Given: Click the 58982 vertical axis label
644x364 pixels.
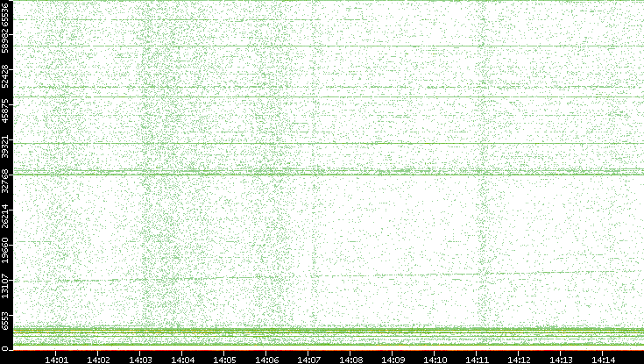Looking at the screenshot, I should pyautogui.click(x=4, y=40).
